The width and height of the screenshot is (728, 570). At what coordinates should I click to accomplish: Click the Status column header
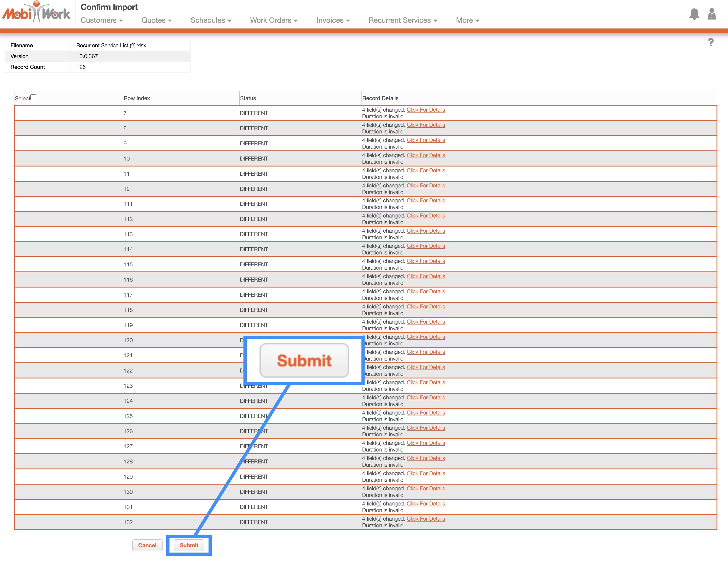pyautogui.click(x=248, y=98)
